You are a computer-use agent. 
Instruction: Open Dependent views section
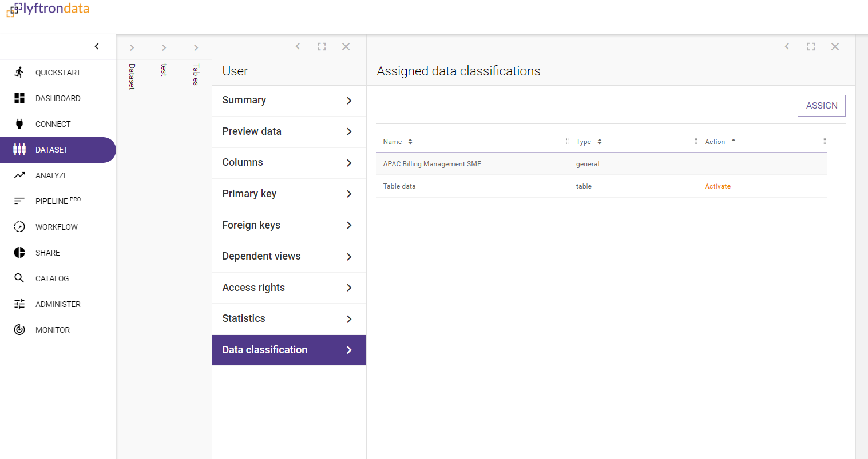(x=289, y=257)
